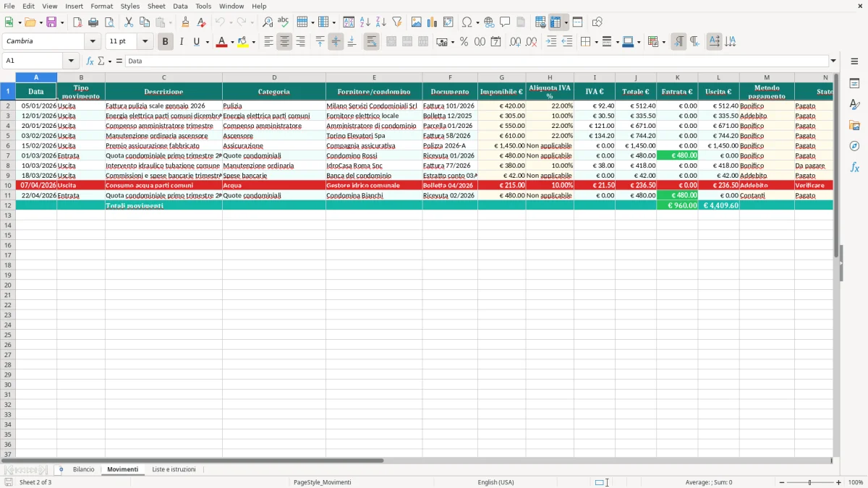Align text left
The width and height of the screenshot is (868, 488).
click(268, 42)
